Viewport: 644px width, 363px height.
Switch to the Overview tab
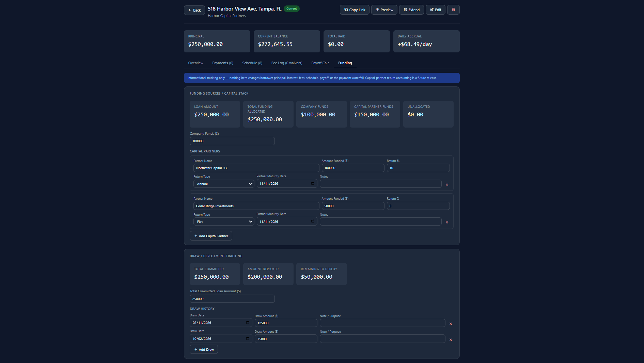tap(196, 63)
